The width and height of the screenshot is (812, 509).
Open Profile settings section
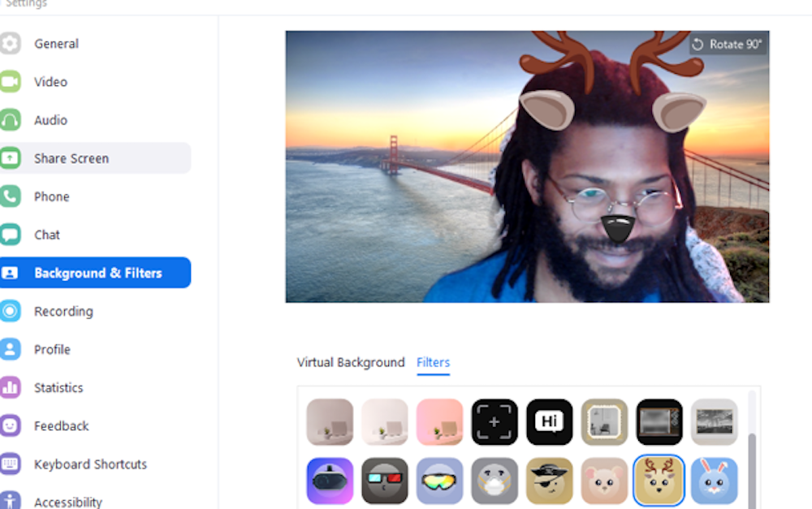[52, 349]
